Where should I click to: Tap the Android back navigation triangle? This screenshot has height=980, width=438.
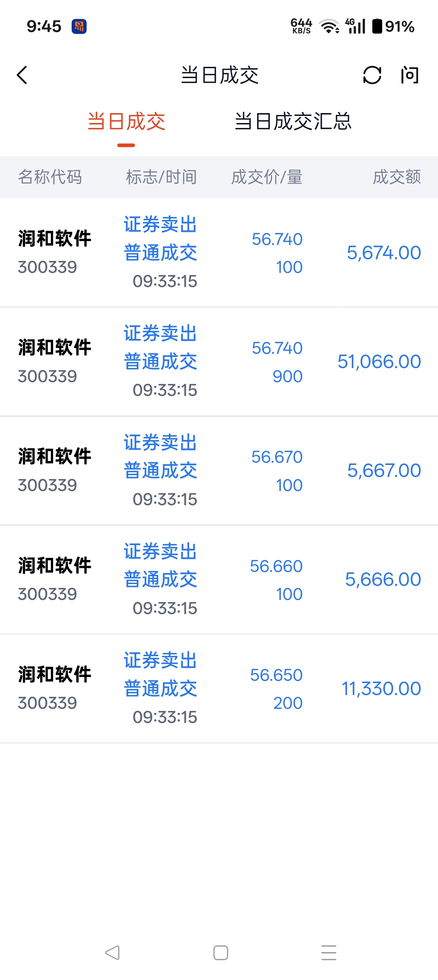tap(113, 953)
